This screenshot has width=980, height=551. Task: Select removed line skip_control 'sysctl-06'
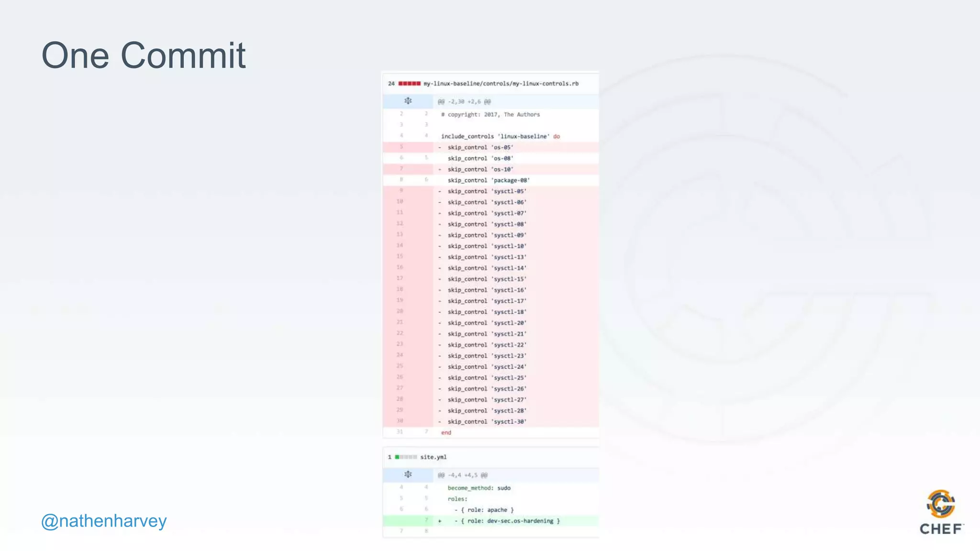[x=490, y=202]
